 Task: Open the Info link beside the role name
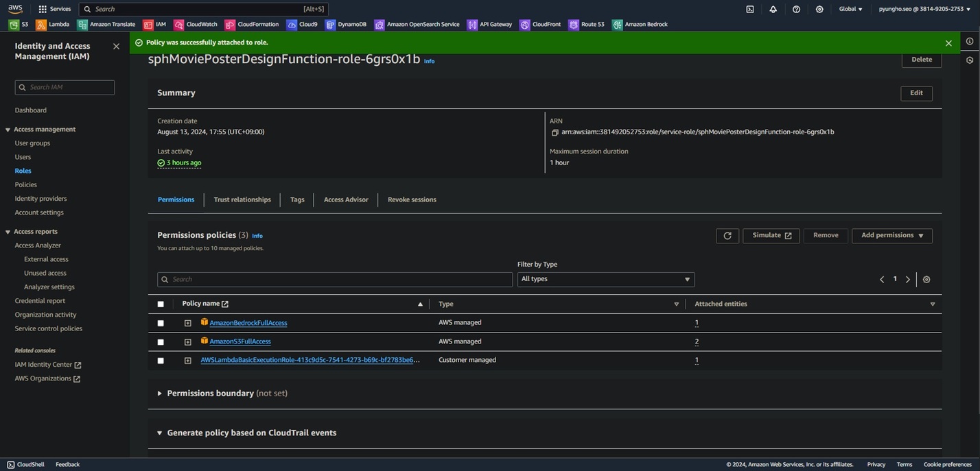[x=429, y=62]
